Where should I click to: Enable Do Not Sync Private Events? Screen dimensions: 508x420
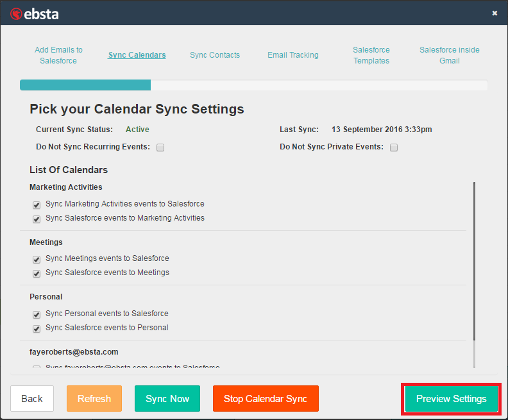click(x=394, y=147)
